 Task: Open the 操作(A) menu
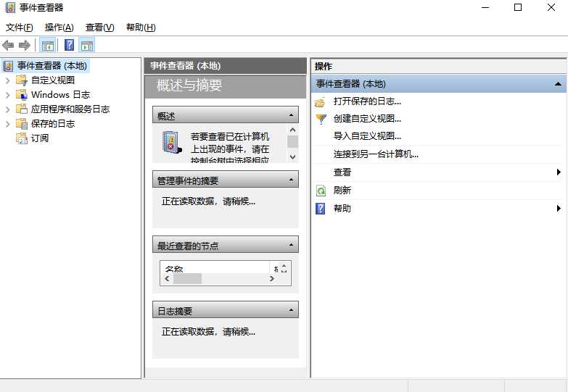pyautogui.click(x=59, y=28)
